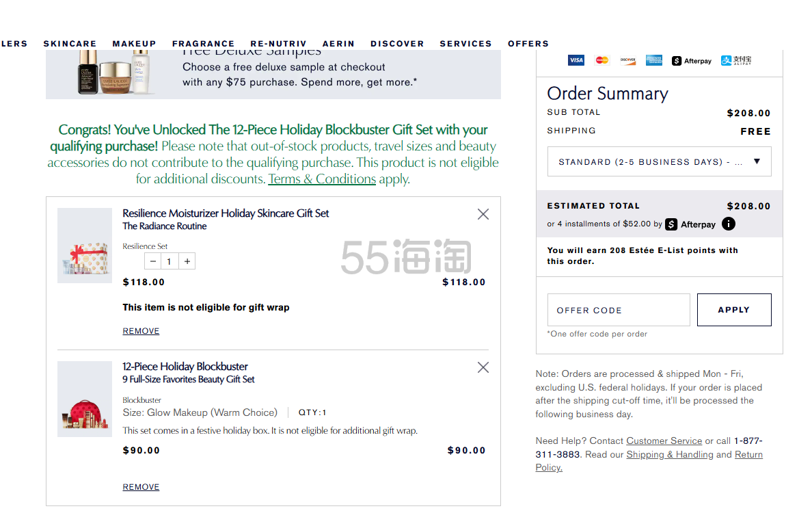
Task: Open the Terms & Conditions link
Action: (322, 179)
